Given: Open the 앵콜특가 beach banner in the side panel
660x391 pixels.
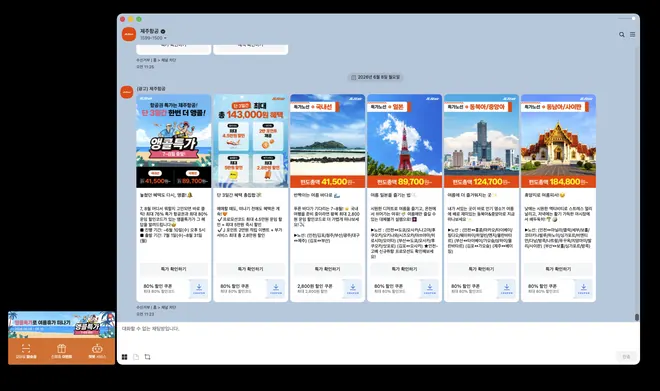Looking at the screenshot, I should coord(61,325).
